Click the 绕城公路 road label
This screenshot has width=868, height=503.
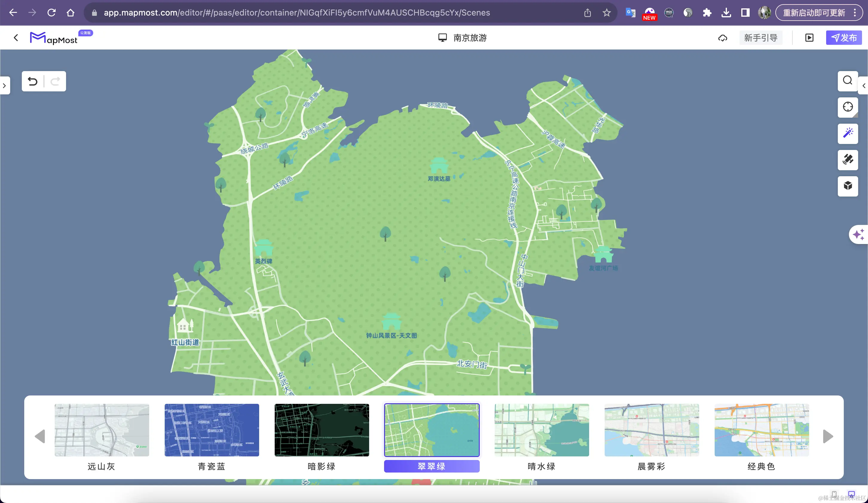pos(254,148)
